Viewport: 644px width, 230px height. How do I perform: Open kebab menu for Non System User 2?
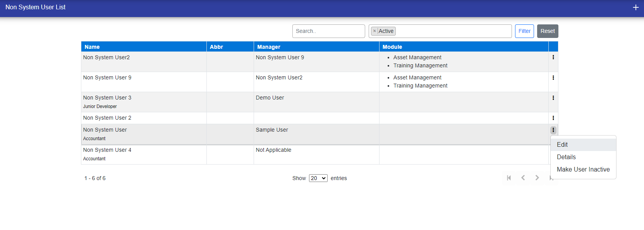553,118
